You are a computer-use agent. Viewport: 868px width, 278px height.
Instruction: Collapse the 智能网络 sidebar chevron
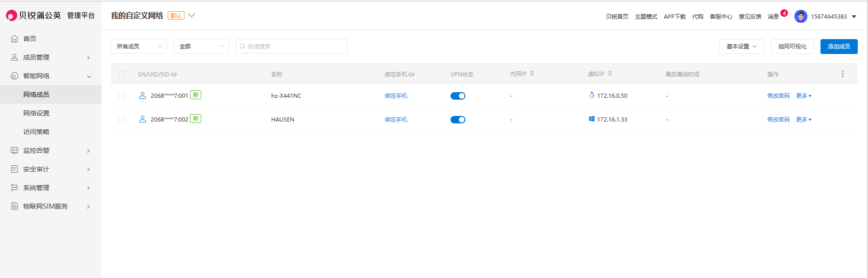89,76
